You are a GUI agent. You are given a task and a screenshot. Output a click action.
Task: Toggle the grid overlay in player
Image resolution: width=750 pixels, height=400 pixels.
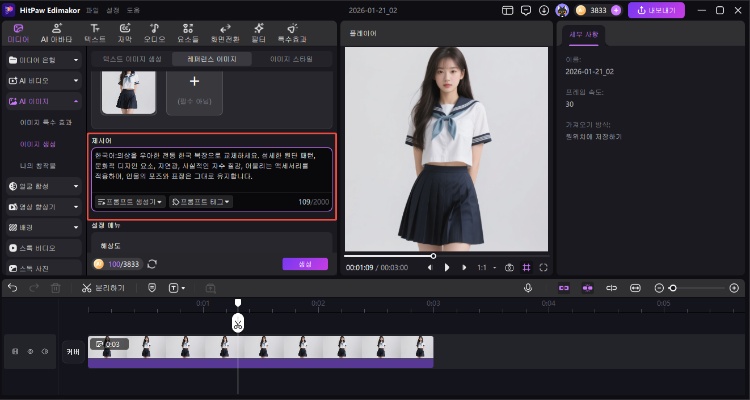(x=526, y=267)
